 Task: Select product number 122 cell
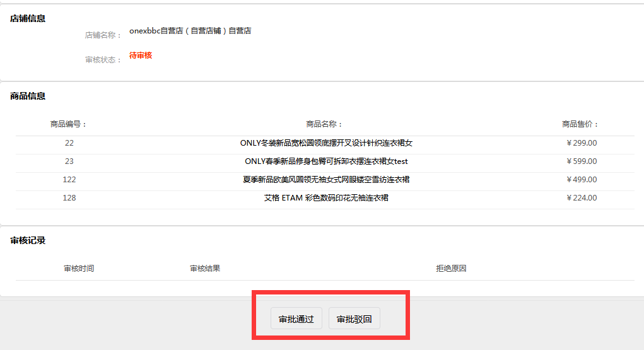(x=69, y=180)
